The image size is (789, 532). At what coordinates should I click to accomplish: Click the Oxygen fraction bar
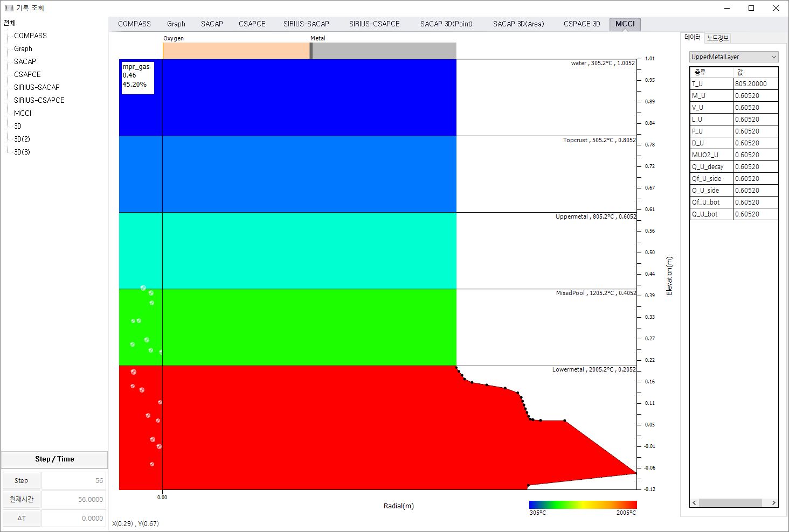tap(236, 51)
